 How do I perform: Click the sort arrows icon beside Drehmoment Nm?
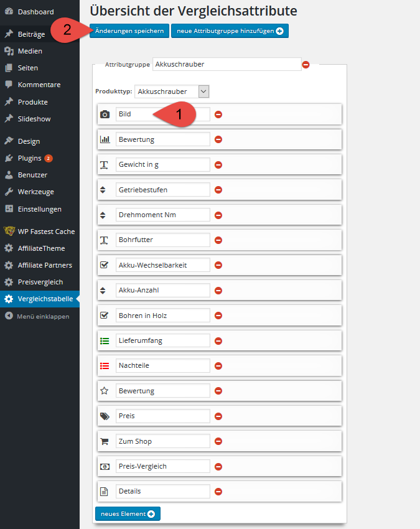(103, 215)
